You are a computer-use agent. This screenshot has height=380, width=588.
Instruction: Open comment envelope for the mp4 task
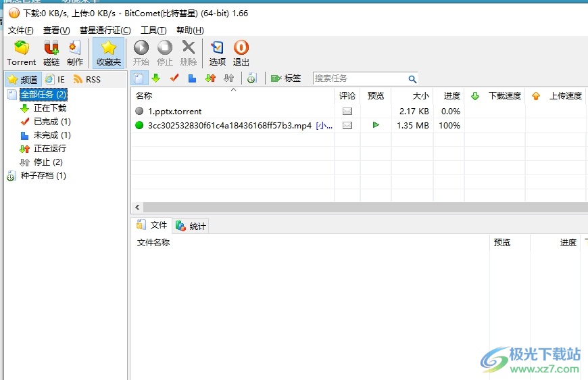pyautogui.click(x=347, y=125)
